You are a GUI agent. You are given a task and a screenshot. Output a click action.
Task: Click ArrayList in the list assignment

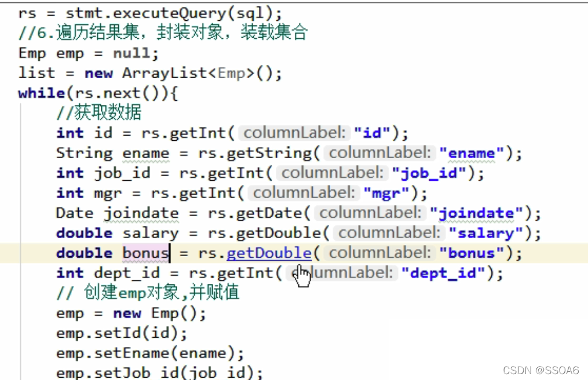tap(165, 73)
